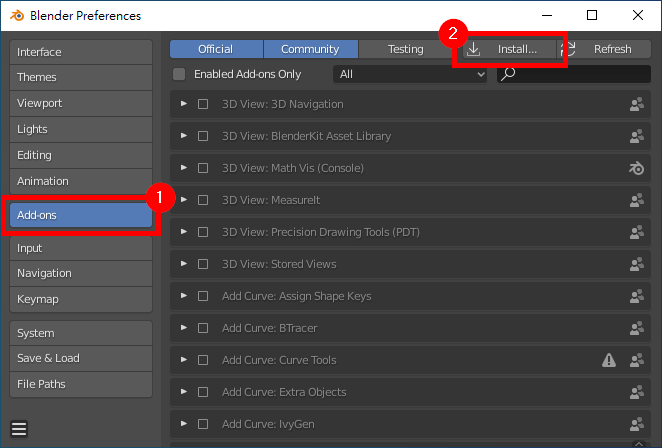The height and width of the screenshot is (448, 662).
Task: Open the File Paths section
Action: [x=81, y=384]
